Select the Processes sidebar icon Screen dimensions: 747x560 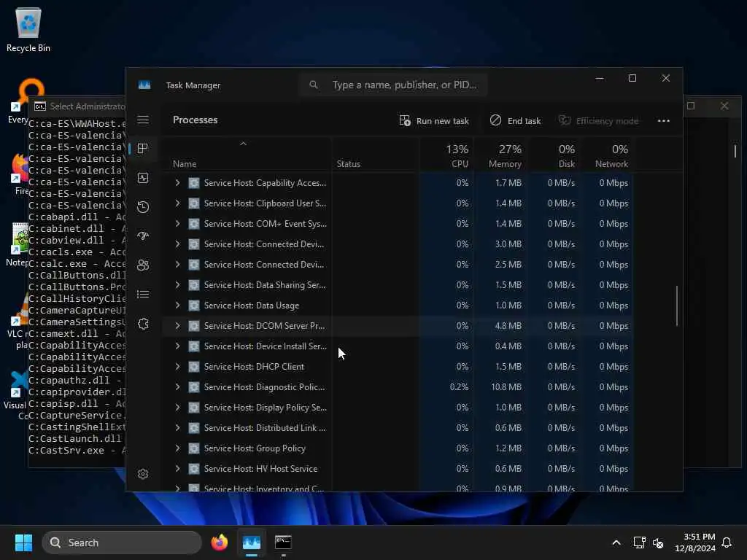pos(143,149)
